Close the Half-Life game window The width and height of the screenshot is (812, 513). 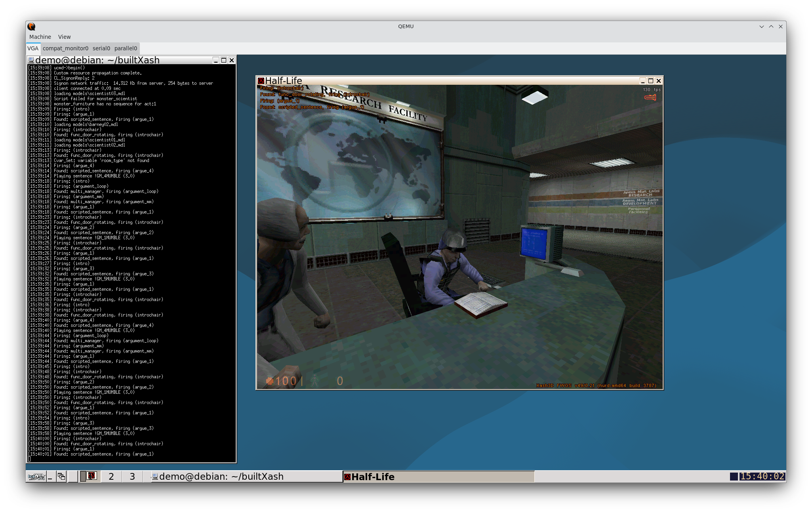(x=659, y=81)
